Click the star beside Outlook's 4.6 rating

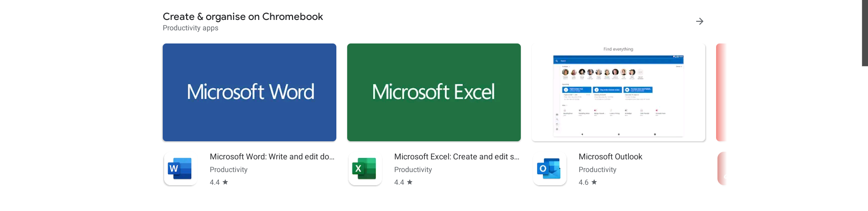[x=594, y=182]
